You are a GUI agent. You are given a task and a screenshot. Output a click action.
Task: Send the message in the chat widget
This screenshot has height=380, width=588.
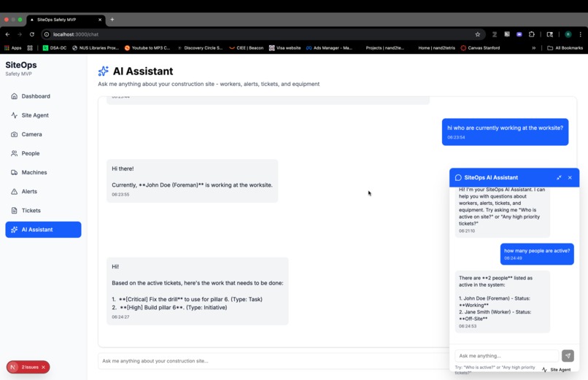pyautogui.click(x=568, y=356)
